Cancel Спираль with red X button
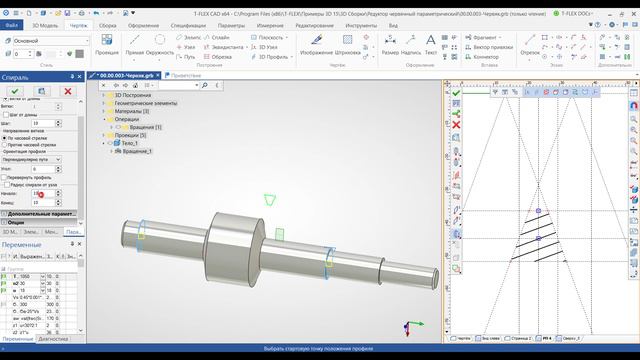The image size is (640, 360). point(68,91)
